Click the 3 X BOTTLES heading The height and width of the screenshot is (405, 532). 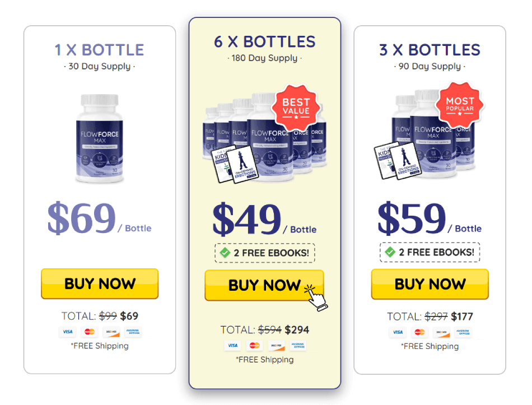(x=430, y=50)
